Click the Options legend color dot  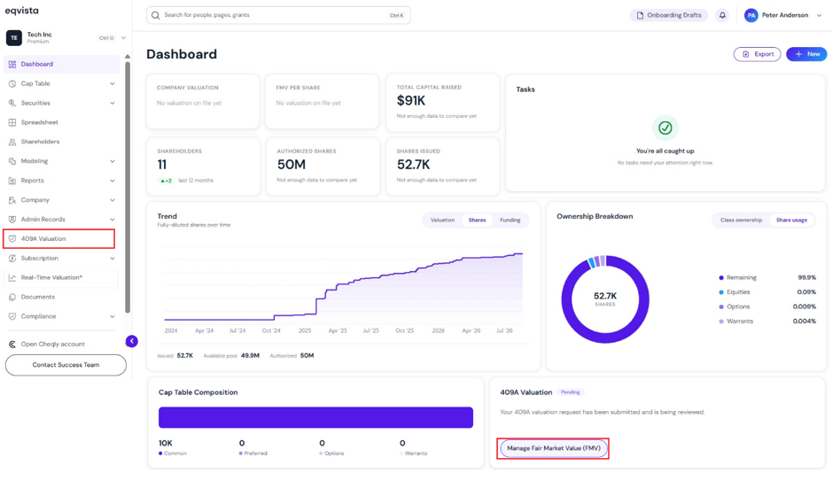(x=721, y=306)
